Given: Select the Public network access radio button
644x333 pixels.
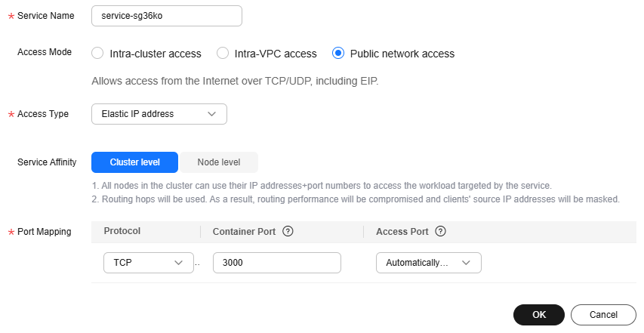Looking at the screenshot, I should pos(338,54).
